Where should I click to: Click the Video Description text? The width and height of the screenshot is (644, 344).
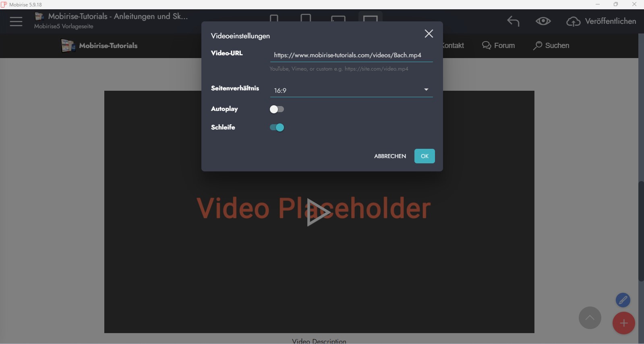tap(319, 341)
